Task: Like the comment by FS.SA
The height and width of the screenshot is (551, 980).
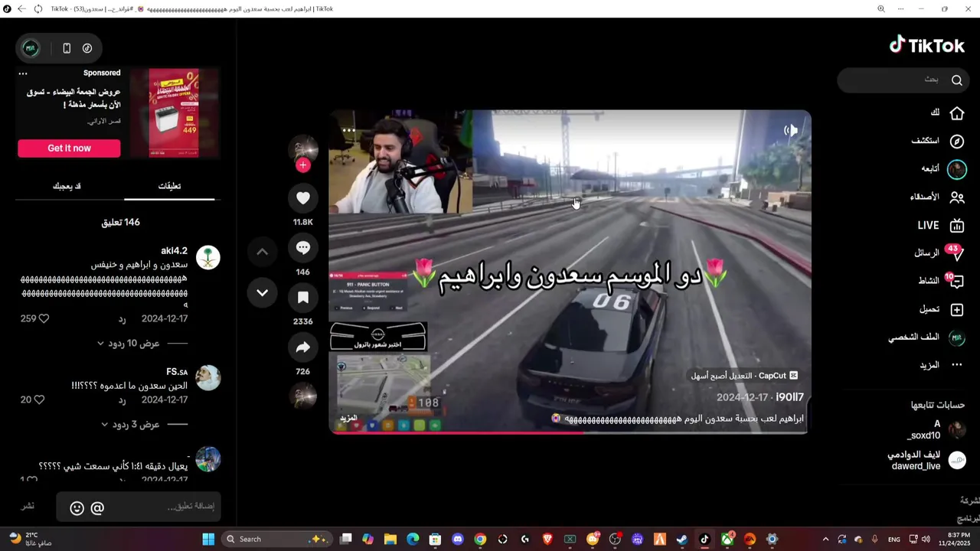Action: pos(39,399)
